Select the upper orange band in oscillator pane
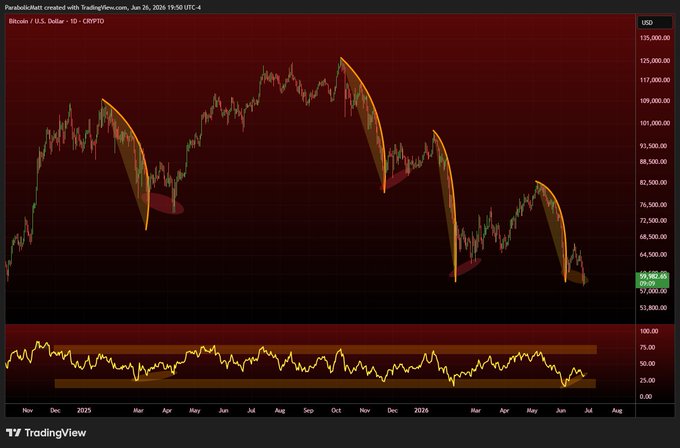The height and width of the screenshot is (448, 680). tap(325, 350)
